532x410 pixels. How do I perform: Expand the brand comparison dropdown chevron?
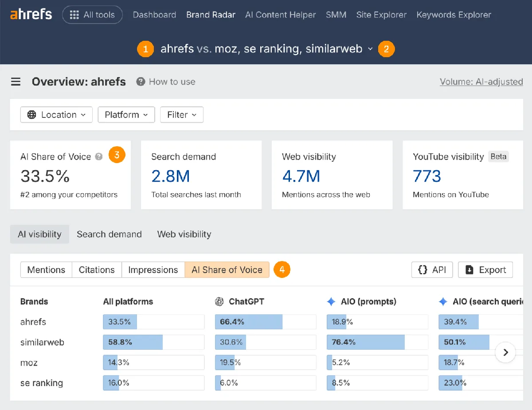point(370,49)
